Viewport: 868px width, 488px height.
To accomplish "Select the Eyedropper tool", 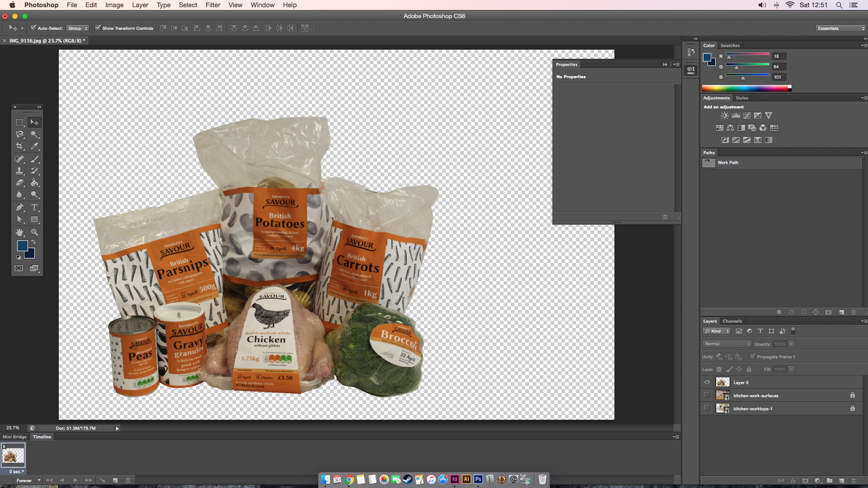I will [x=34, y=146].
